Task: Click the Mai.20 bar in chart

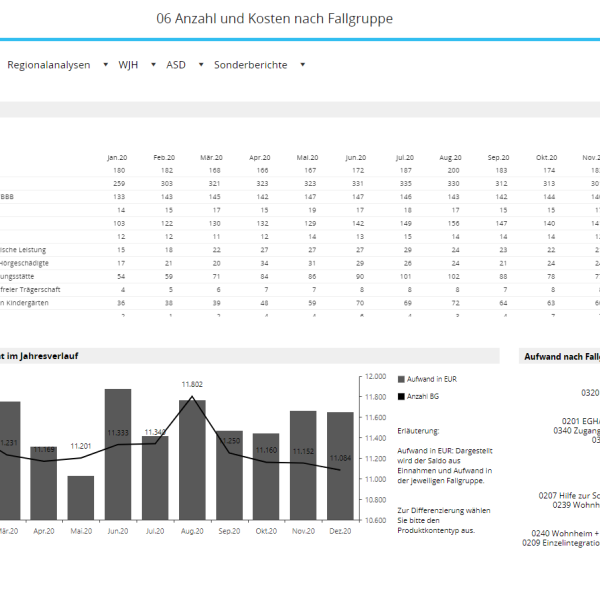Action: 81,498
